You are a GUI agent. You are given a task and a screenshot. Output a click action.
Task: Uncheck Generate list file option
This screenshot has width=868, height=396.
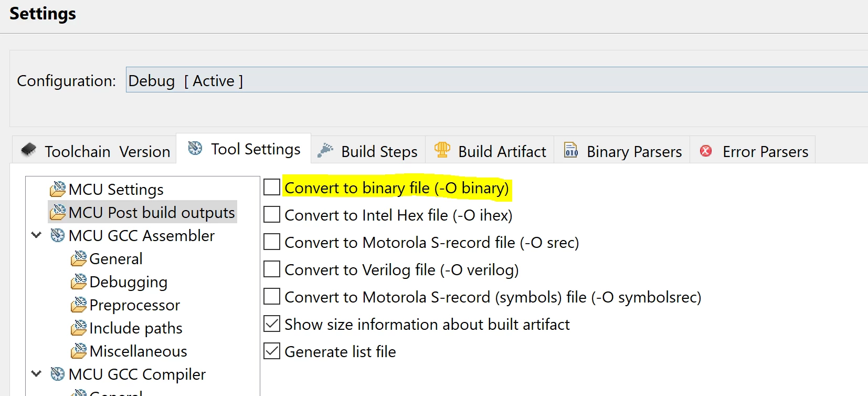[272, 351]
